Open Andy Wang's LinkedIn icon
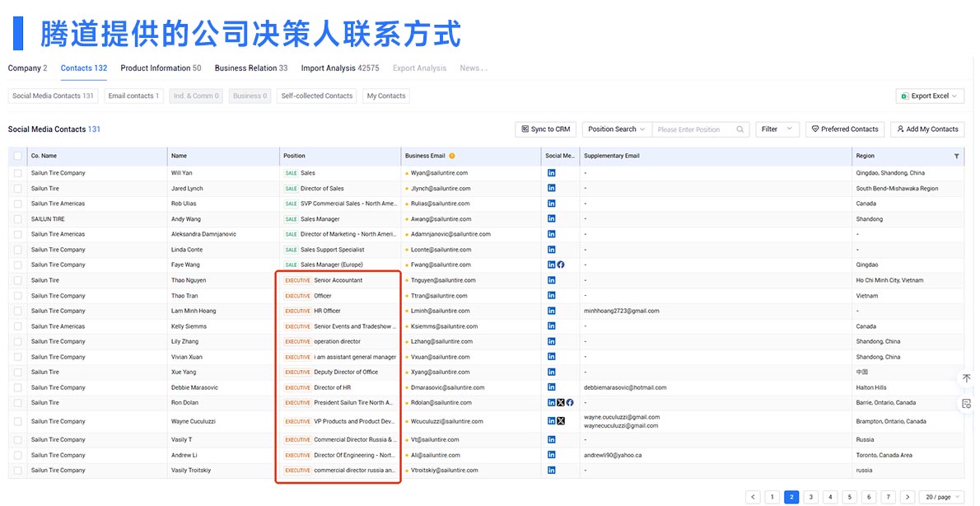The image size is (980, 506). (551, 219)
